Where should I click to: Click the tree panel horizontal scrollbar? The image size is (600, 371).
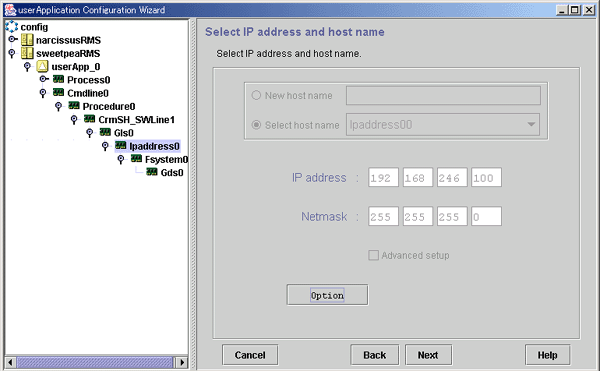click(96, 362)
